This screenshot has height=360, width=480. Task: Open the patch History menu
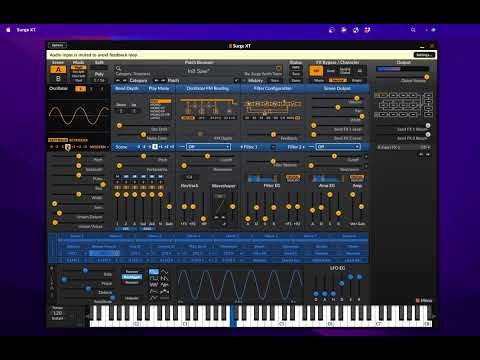255,80
